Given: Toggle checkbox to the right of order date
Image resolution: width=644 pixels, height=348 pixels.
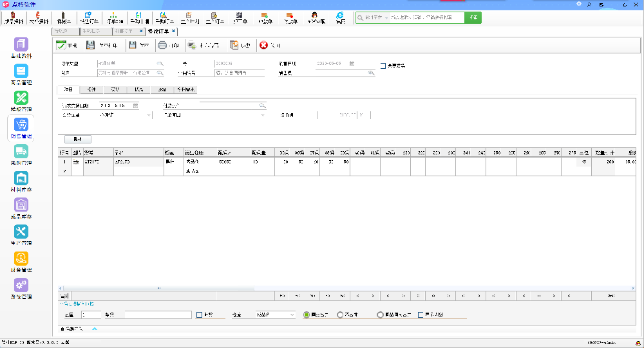Looking at the screenshot, I should pos(383,66).
